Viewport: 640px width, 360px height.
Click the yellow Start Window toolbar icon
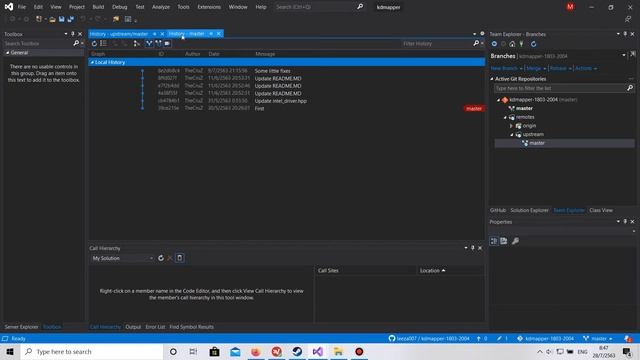pyautogui.click(x=116, y=19)
